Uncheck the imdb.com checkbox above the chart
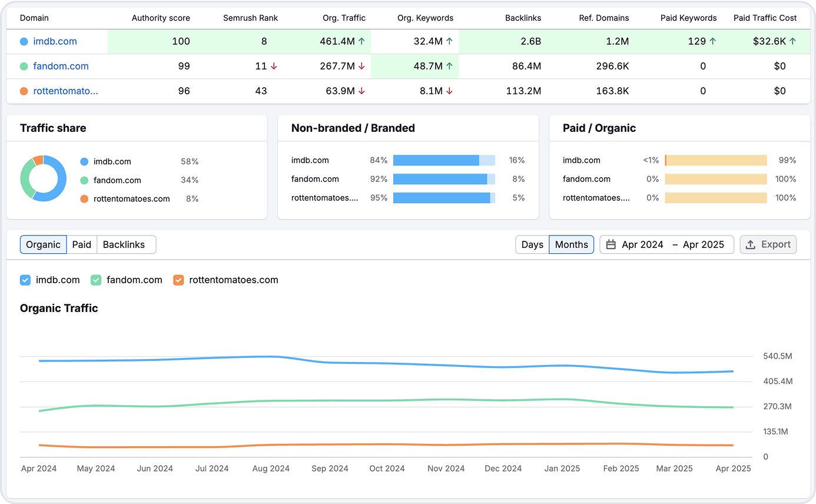The height and width of the screenshot is (504, 816). click(x=25, y=280)
